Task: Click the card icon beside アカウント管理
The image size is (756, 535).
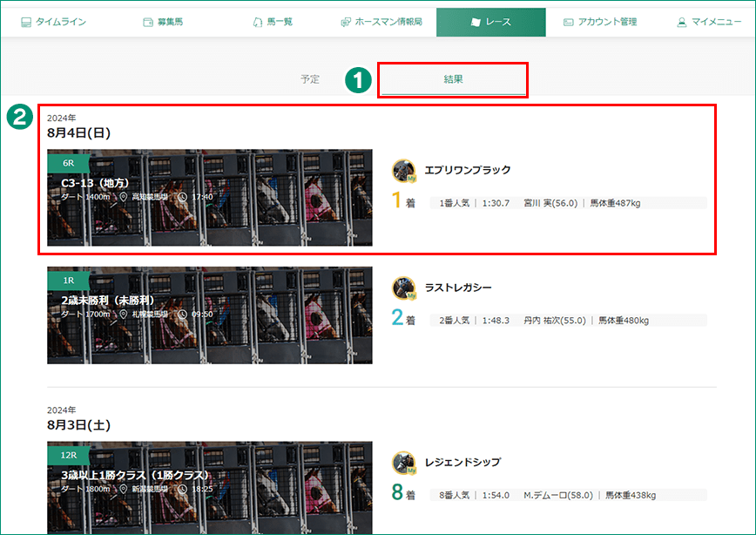Action: coord(569,22)
